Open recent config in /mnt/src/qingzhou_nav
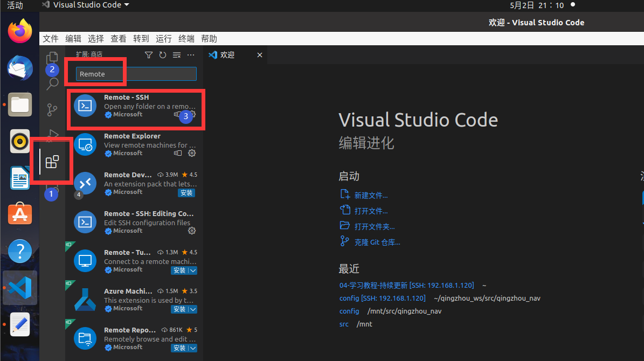This screenshot has height=361, width=644. tap(349, 311)
